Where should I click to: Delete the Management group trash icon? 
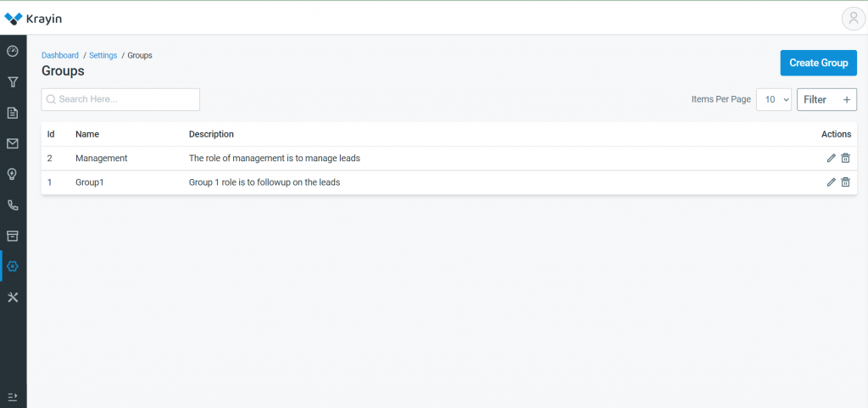(x=845, y=159)
